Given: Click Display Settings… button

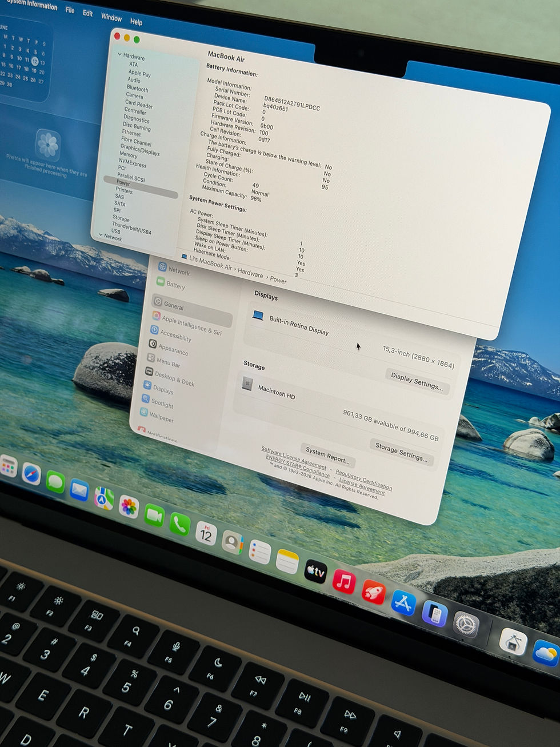Looking at the screenshot, I should (x=417, y=381).
